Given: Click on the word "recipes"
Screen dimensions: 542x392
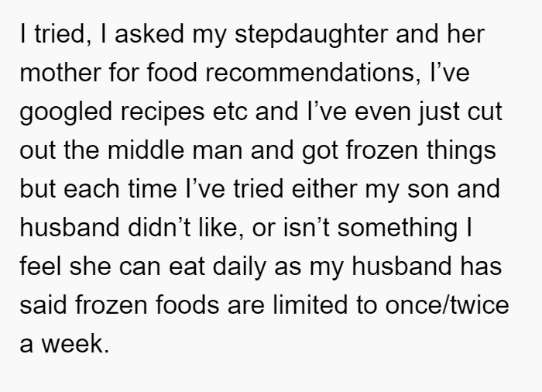Looking at the screenshot, I should coord(163,112).
